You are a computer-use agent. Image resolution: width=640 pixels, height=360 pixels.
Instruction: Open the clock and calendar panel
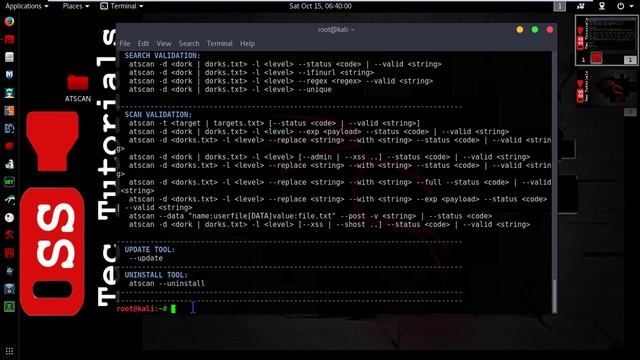(320, 6)
